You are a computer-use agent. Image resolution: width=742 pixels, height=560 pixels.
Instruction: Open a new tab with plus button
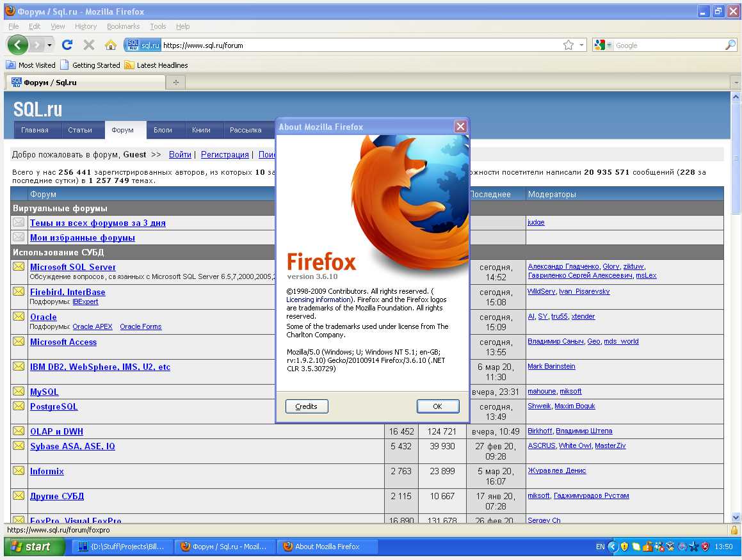pos(175,83)
